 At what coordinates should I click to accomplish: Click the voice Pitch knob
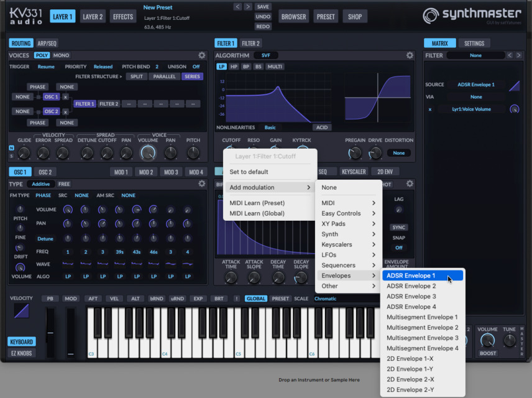[193, 153]
